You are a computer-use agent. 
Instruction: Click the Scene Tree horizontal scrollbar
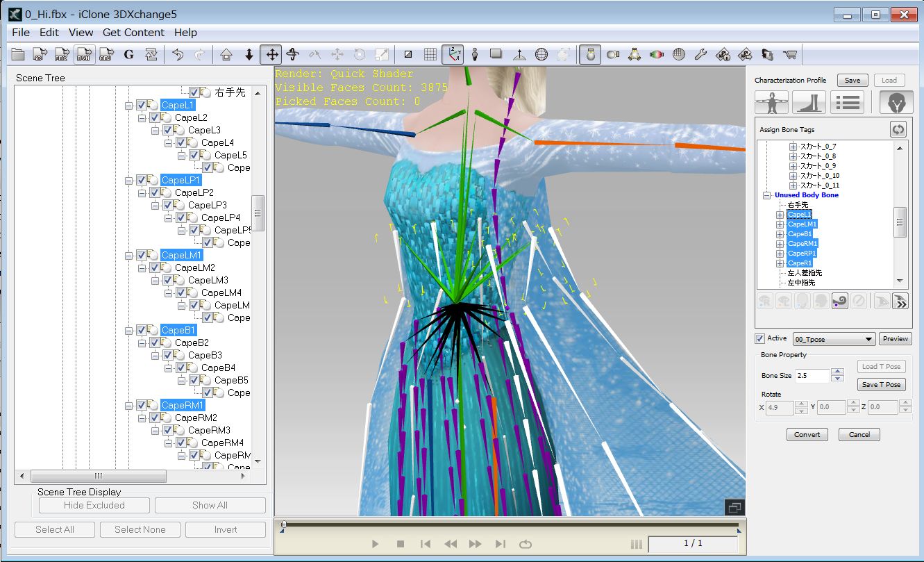coord(98,476)
